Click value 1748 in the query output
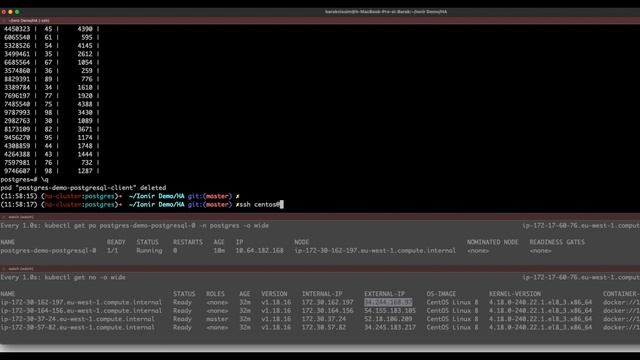 (85, 146)
